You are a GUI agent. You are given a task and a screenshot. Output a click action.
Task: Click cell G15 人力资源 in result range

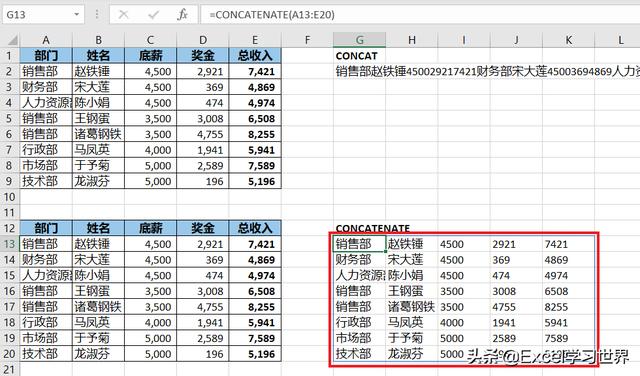coord(360,276)
